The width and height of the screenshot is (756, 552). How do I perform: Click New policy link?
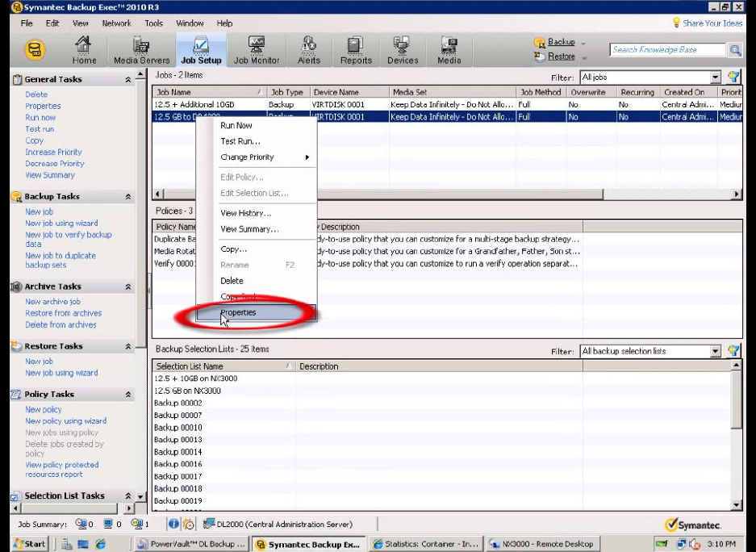pos(44,410)
